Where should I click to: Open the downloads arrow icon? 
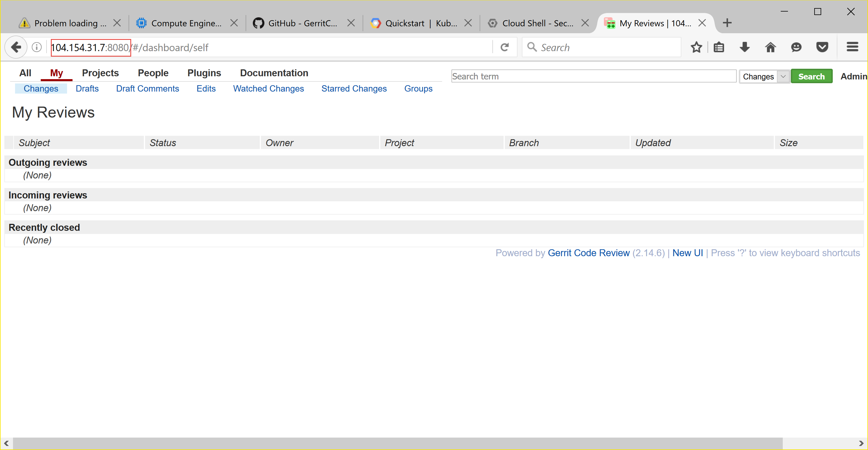(745, 47)
